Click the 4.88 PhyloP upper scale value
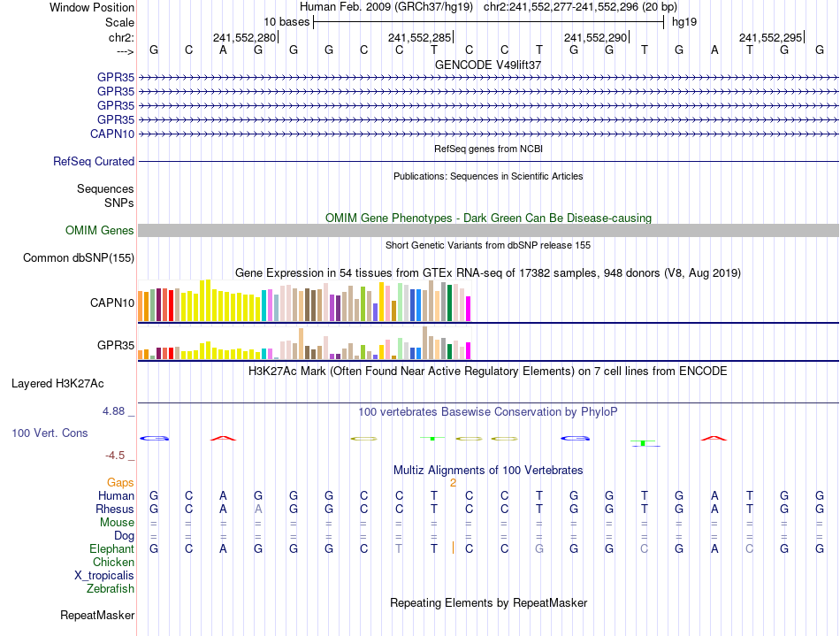 pyautogui.click(x=113, y=411)
